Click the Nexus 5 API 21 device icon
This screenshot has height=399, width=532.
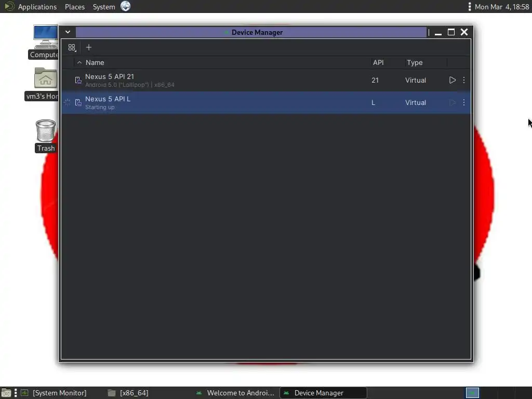78,80
